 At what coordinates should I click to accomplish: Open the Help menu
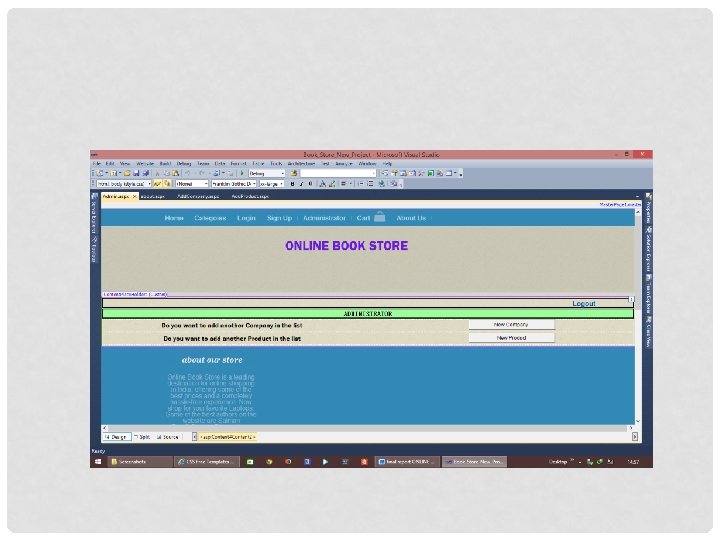pos(387,163)
